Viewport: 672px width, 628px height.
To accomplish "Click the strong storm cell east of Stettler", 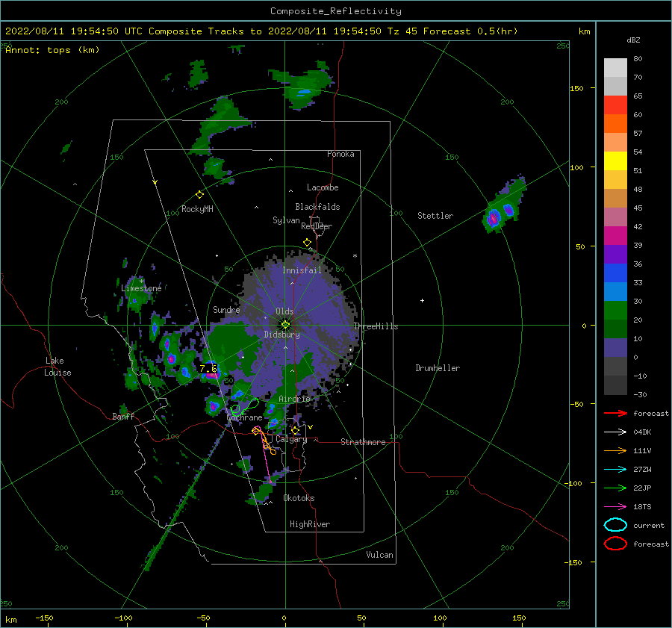I will 494,218.
